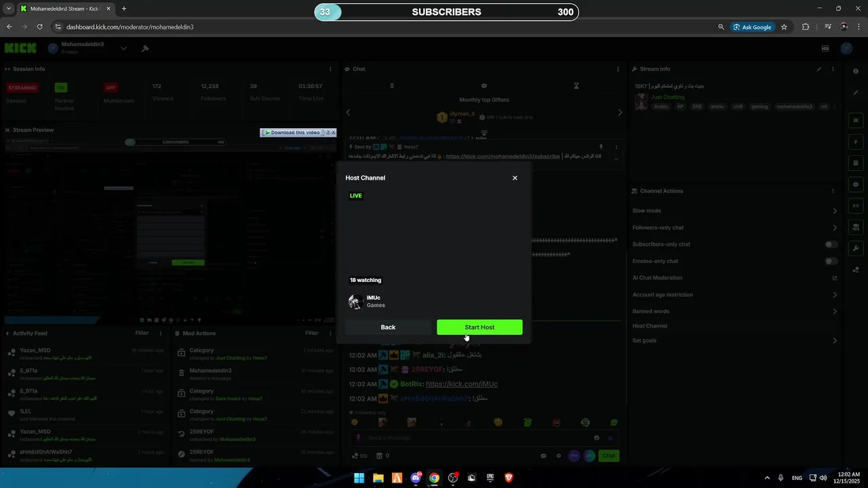
Task: Bookmark this page star icon
Action: (784, 27)
